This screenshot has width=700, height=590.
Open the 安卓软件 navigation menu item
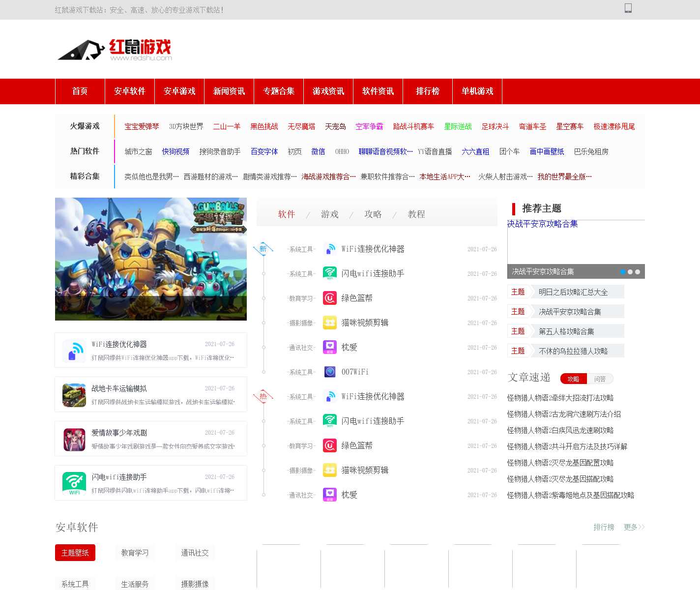[x=130, y=91]
